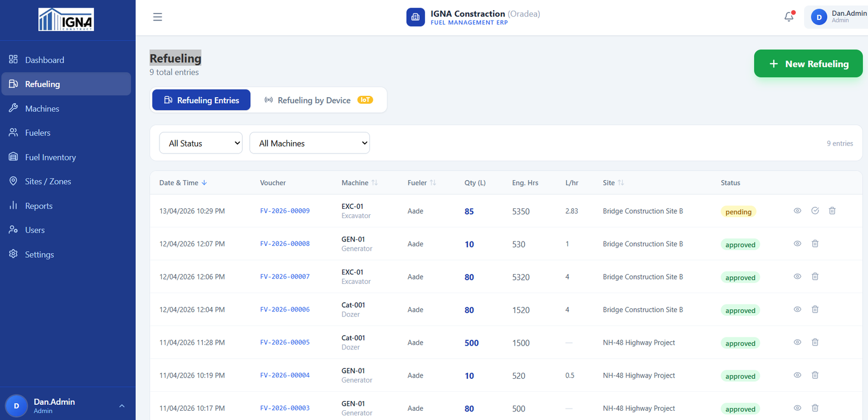Open voucher link FV-2026-00009
The image size is (868, 420).
tap(285, 211)
